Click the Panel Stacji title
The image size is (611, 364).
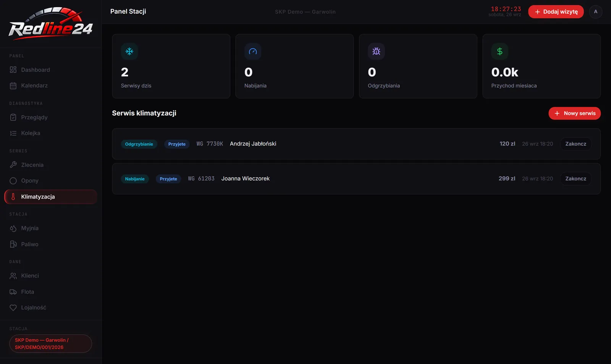[128, 11]
